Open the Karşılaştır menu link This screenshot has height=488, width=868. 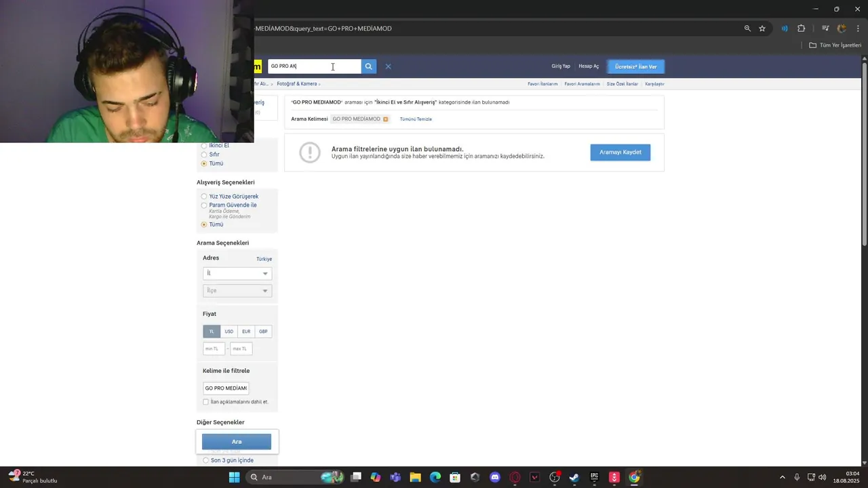[654, 84]
